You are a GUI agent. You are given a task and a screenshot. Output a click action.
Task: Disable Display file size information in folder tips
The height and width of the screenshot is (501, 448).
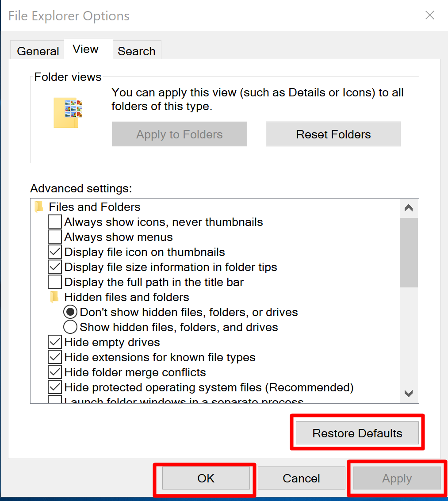click(55, 267)
